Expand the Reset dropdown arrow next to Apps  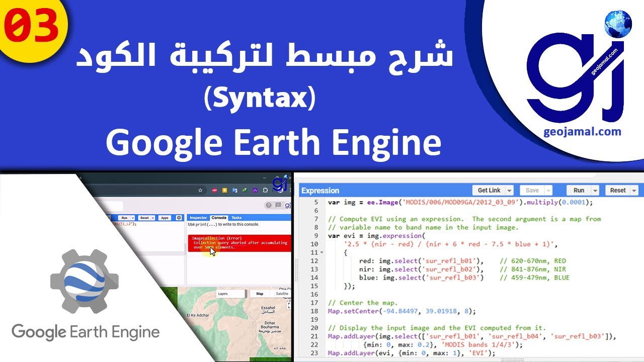[153, 218]
